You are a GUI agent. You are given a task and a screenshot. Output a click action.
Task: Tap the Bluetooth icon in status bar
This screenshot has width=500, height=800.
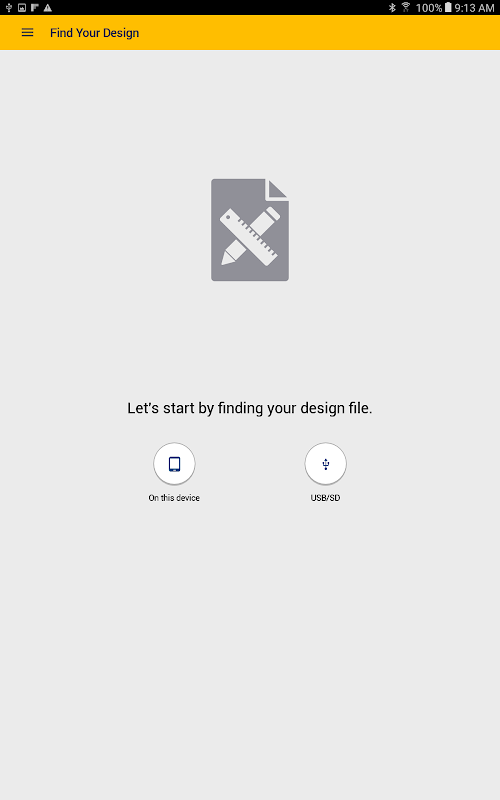tap(392, 8)
